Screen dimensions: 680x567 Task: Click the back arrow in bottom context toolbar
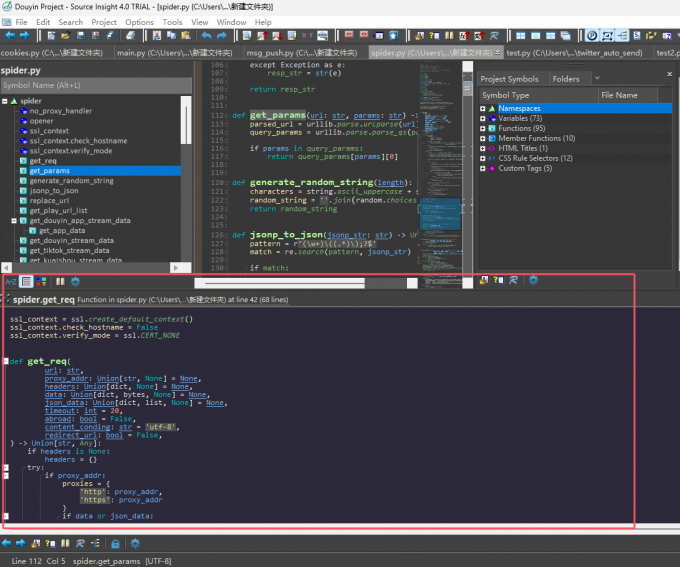point(8,543)
